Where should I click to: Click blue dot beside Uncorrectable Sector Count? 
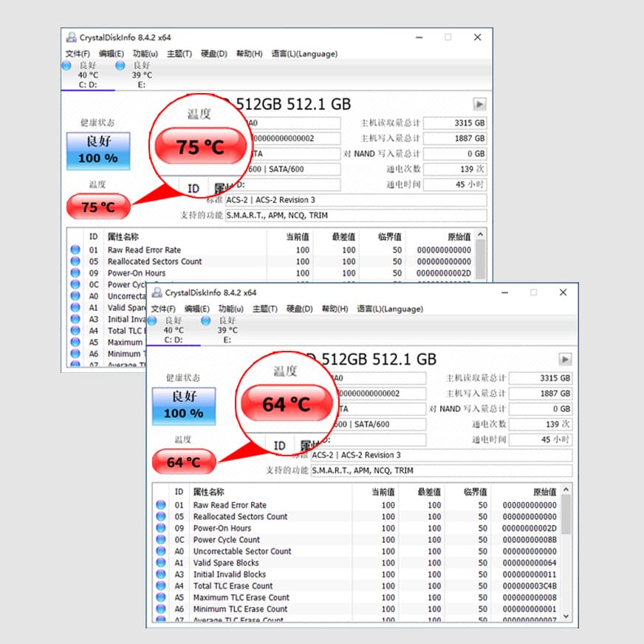[161, 552]
